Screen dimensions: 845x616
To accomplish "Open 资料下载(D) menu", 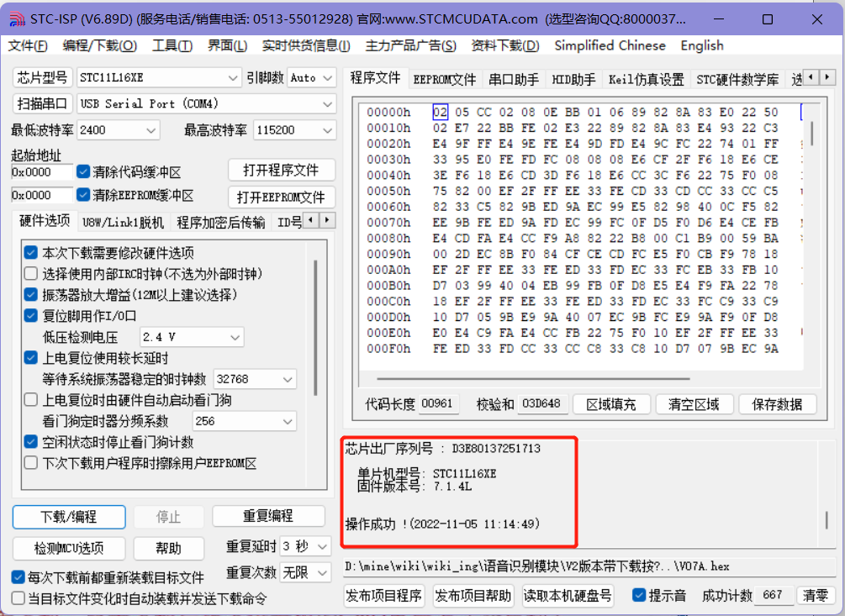I will pyautogui.click(x=505, y=45).
